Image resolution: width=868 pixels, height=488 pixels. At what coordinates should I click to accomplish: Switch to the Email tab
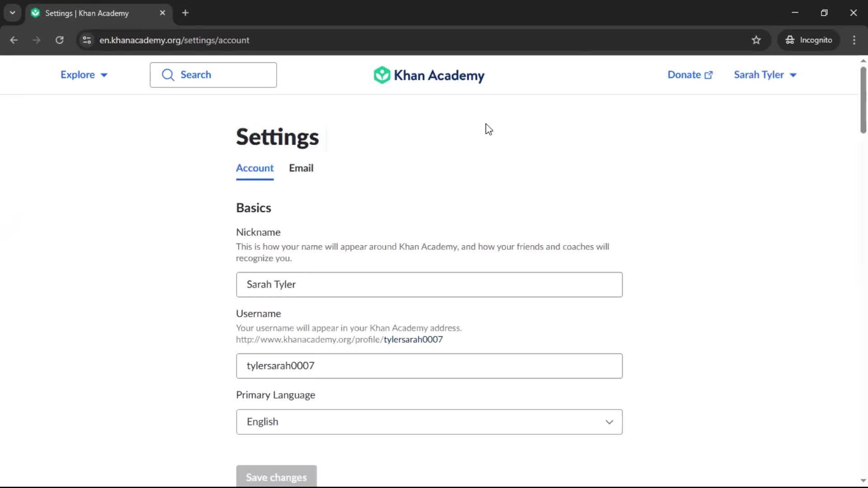click(x=301, y=168)
